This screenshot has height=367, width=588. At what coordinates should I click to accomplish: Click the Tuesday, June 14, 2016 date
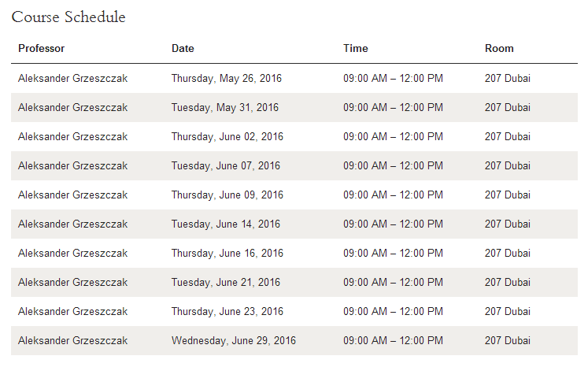pyautogui.click(x=226, y=224)
